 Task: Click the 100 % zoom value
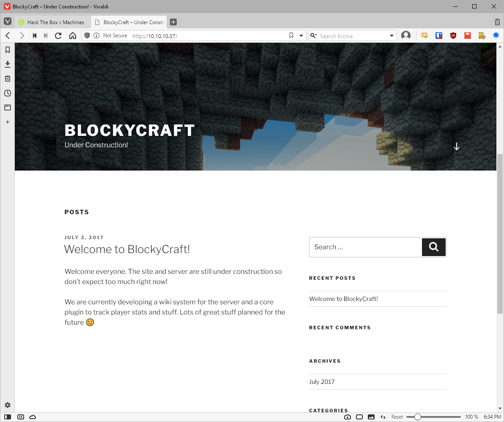[471, 417]
